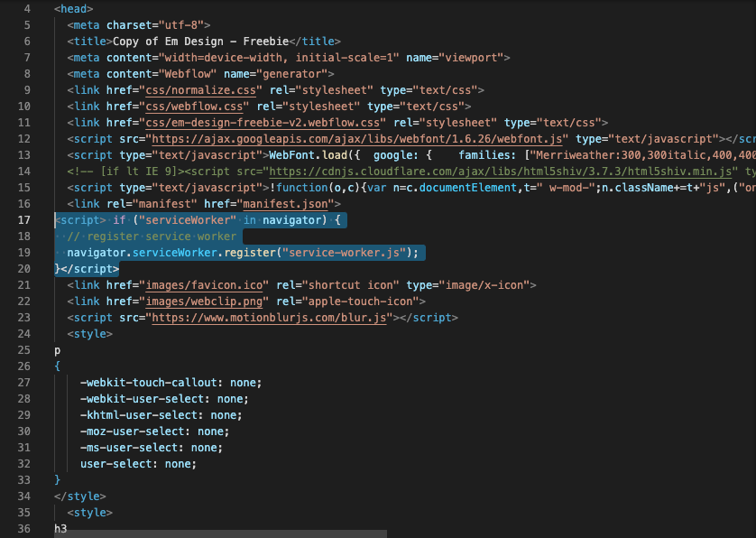Click line number 36 in the gutter
This screenshot has height=538, width=756.
point(24,529)
